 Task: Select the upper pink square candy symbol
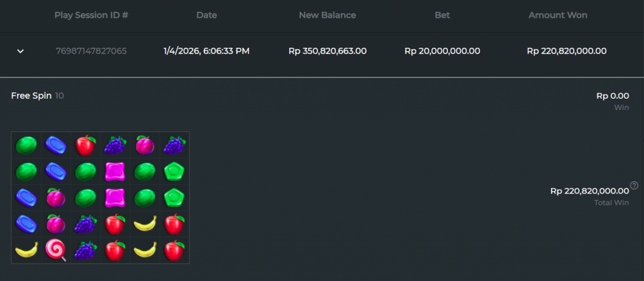coord(115,171)
